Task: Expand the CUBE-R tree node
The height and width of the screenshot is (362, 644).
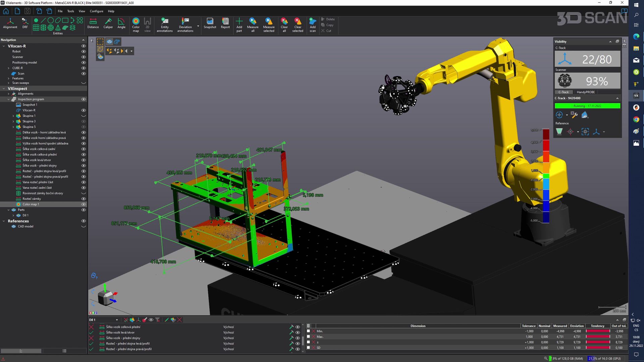Action: (x=9, y=68)
